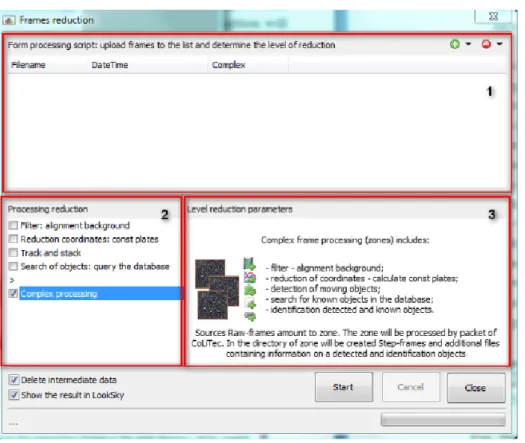Click the coordinate reduction step icon
Viewport: 525px width, 443px height.
tap(250, 277)
